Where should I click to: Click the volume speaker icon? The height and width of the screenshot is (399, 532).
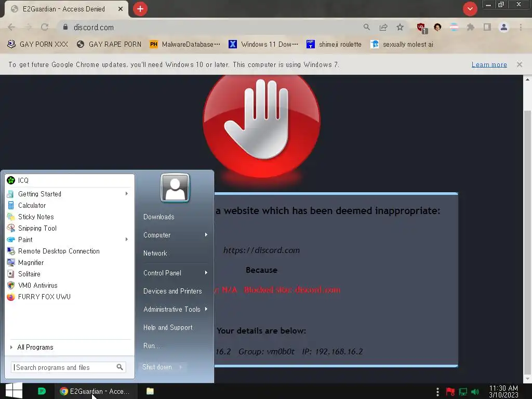tap(475, 392)
